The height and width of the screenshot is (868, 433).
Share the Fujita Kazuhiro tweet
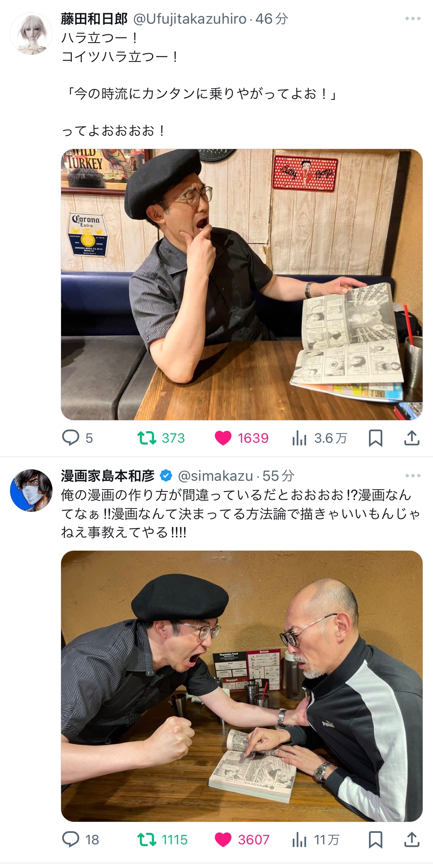click(x=412, y=438)
